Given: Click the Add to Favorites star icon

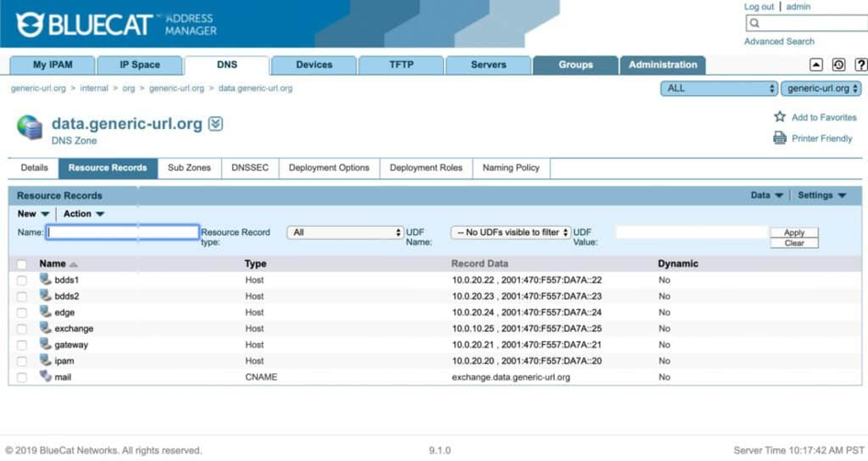Looking at the screenshot, I should 780,117.
